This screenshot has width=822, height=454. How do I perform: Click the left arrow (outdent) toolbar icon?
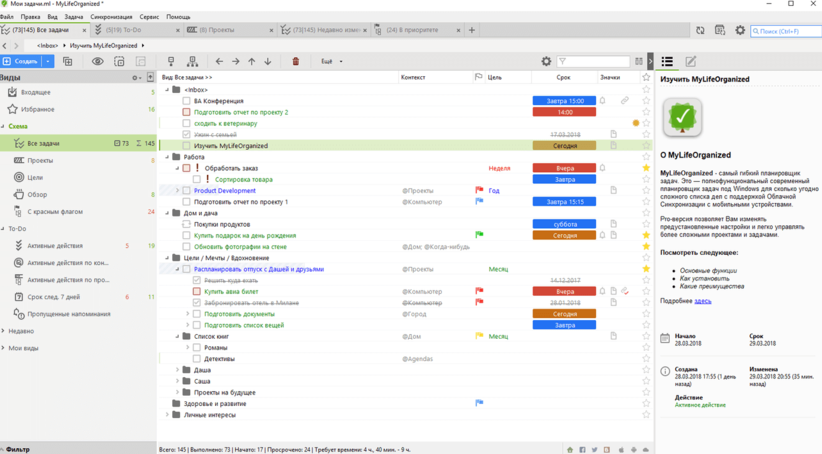point(219,61)
